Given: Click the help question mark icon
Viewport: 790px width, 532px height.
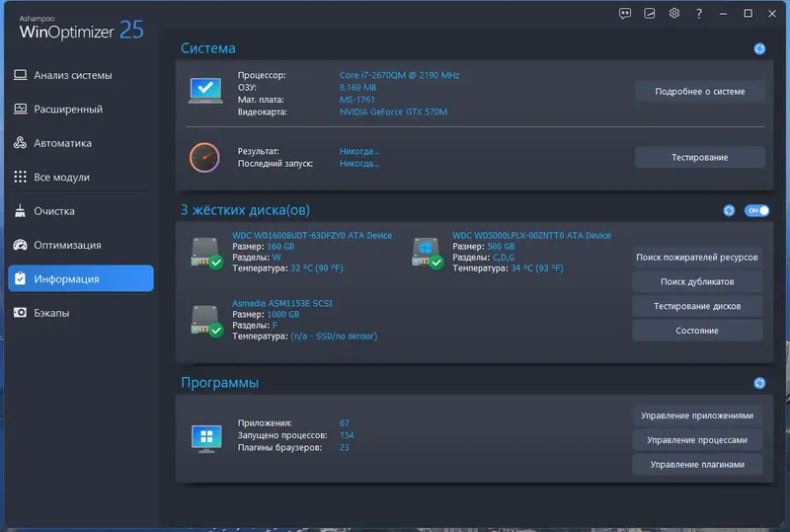Looking at the screenshot, I should (699, 14).
